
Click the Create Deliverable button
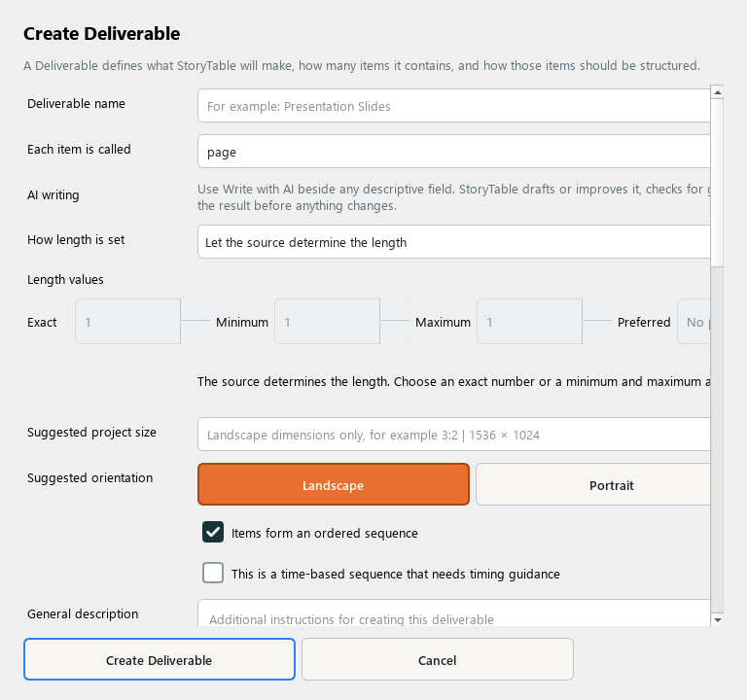point(160,659)
